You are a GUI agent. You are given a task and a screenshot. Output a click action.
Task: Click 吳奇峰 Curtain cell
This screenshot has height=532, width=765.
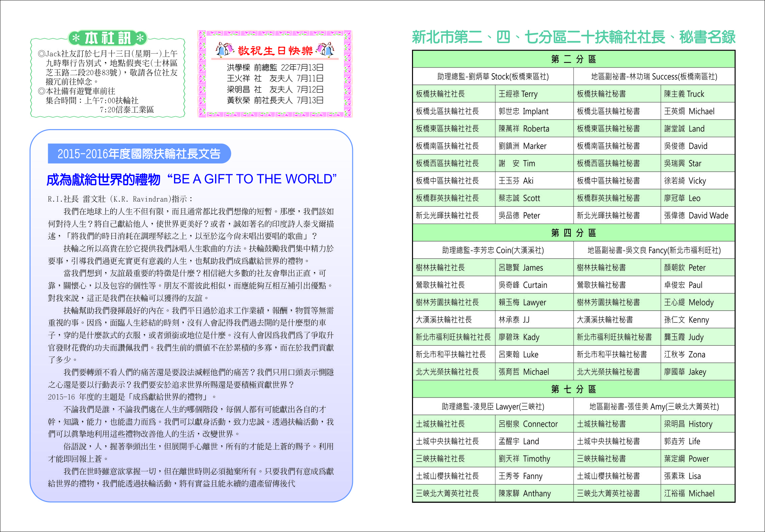click(534, 285)
